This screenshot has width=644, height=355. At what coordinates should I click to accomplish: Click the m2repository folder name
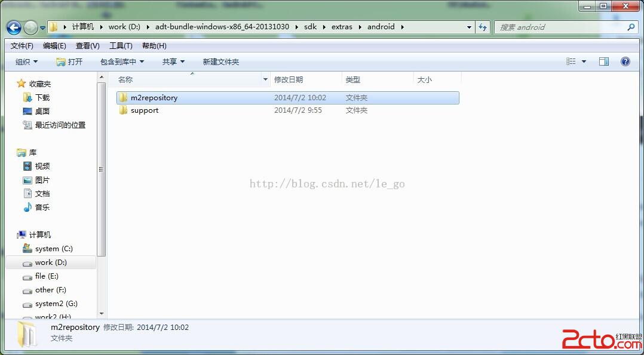click(154, 98)
